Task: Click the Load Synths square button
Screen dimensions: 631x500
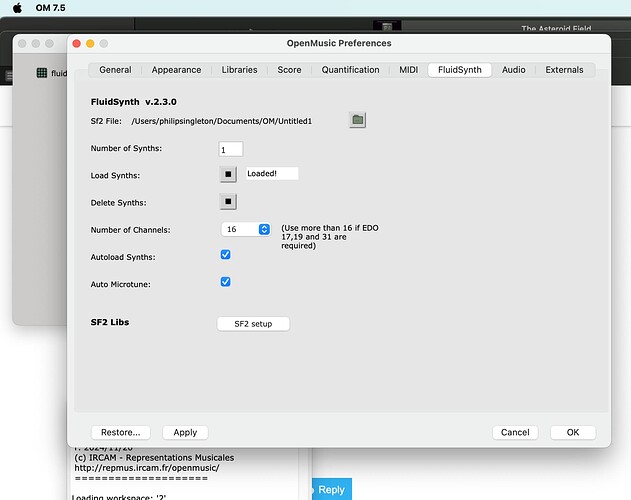Action: point(228,174)
